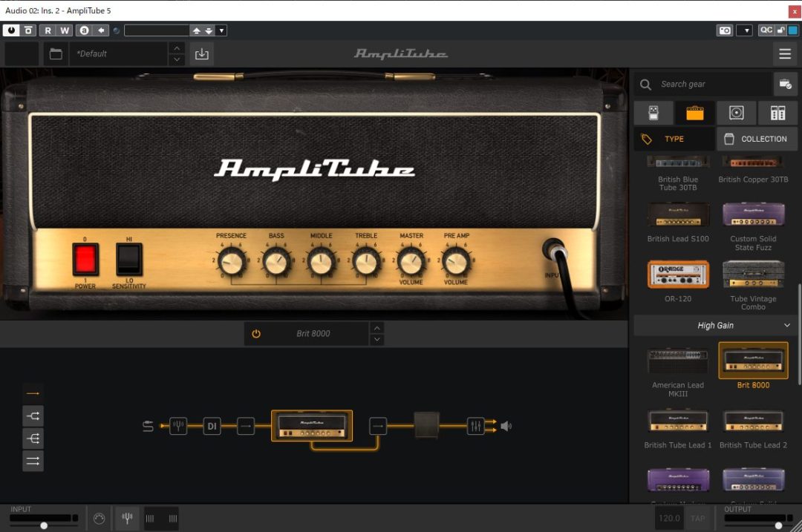The height and width of the screenshot is (532, 802).
Task: Select the dual parallel chain routing
Action: tap(33, 461)
